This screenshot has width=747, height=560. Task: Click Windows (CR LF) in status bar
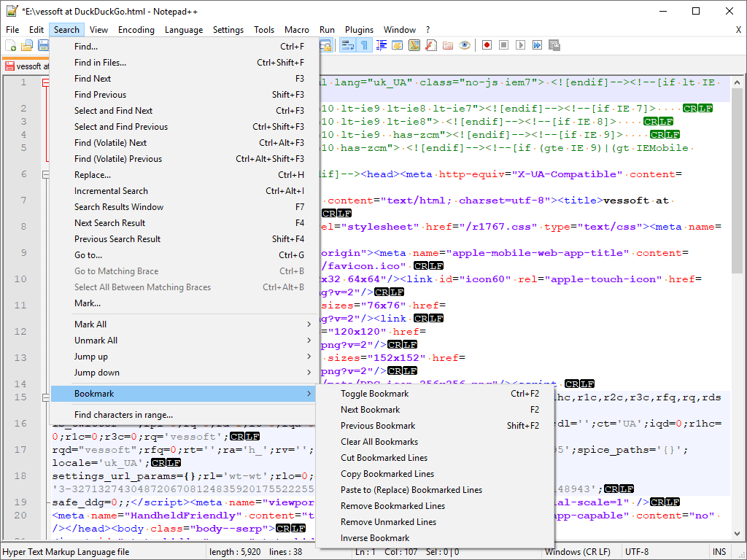pos(578,552)
